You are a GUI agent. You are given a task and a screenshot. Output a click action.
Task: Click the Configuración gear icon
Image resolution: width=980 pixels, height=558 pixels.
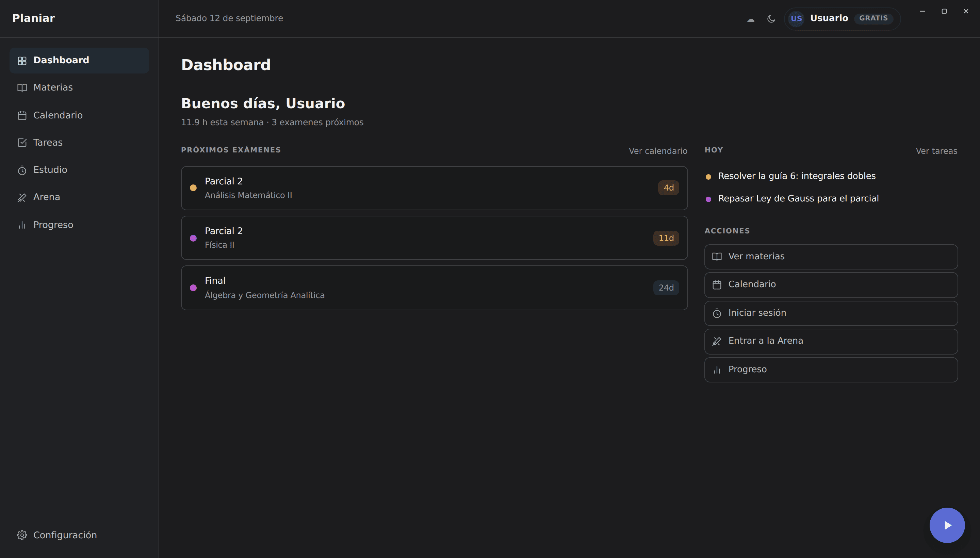tap(22, 535)
